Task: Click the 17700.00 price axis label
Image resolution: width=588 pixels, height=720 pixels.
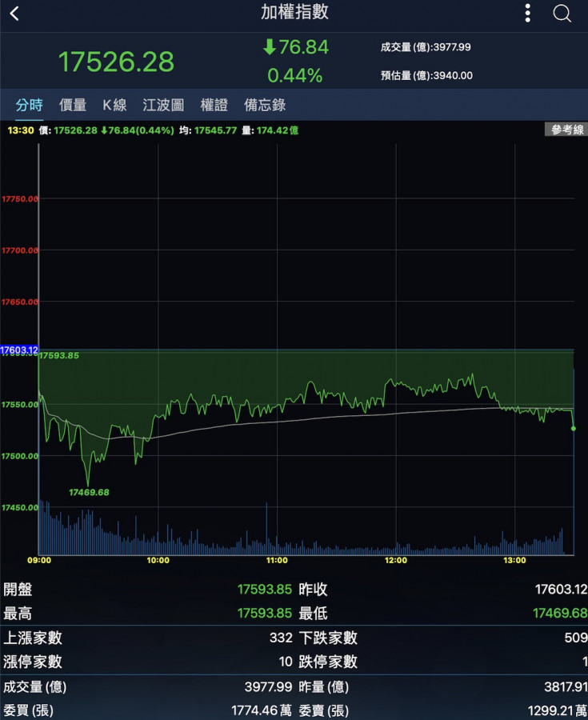Action: coord(20,250)
